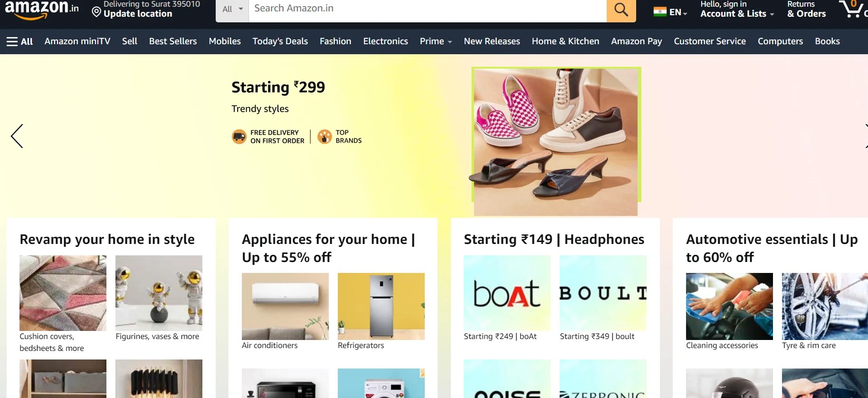
Task: Expand Account & Lists menu
Action: click(x=737, y=14)
